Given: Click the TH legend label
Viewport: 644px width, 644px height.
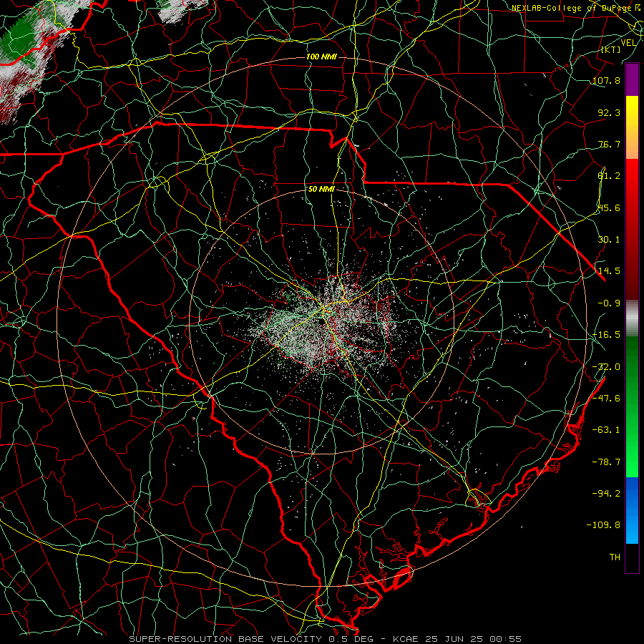Looking at the screenshot, I should pyautogui.click(x=615, y=557).
